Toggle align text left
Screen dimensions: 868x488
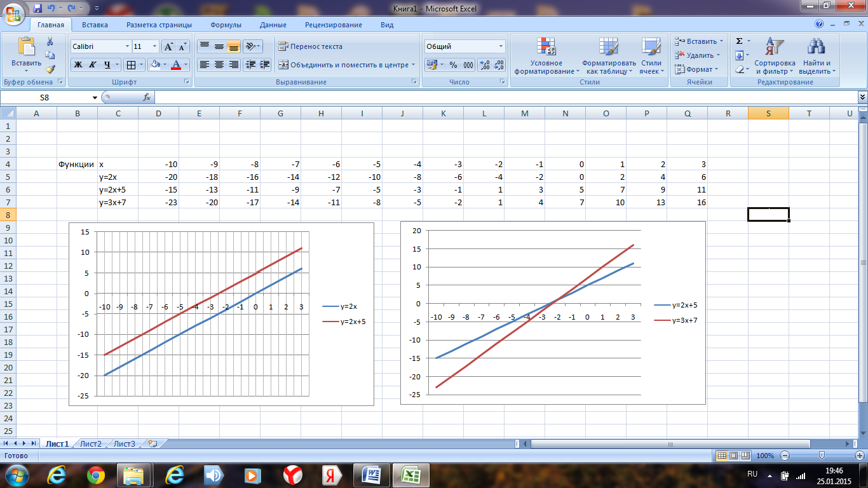coord(205,65)
